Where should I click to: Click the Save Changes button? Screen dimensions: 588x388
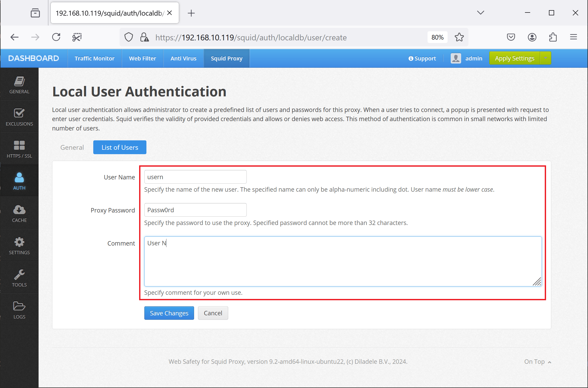point(169,313)
